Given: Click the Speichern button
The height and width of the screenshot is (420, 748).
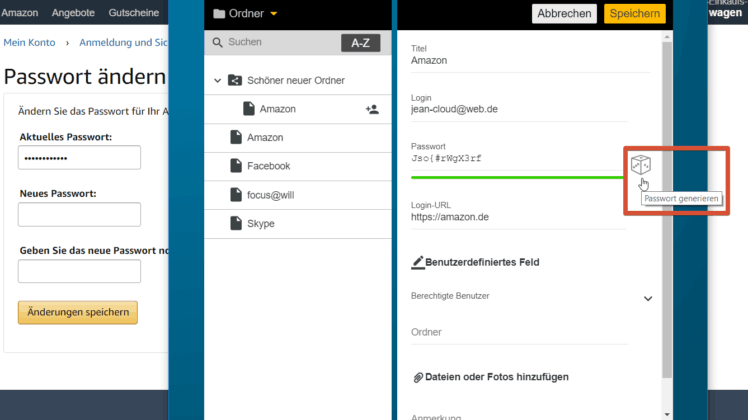Looking at the screenshot, I should click(x=634, y=14).
